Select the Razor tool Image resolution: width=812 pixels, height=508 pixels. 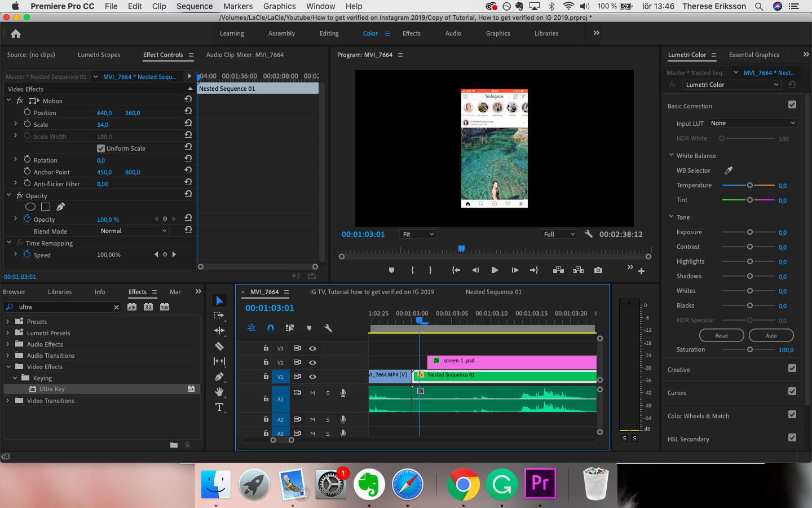pyautogui.click(x=219, y=346)
